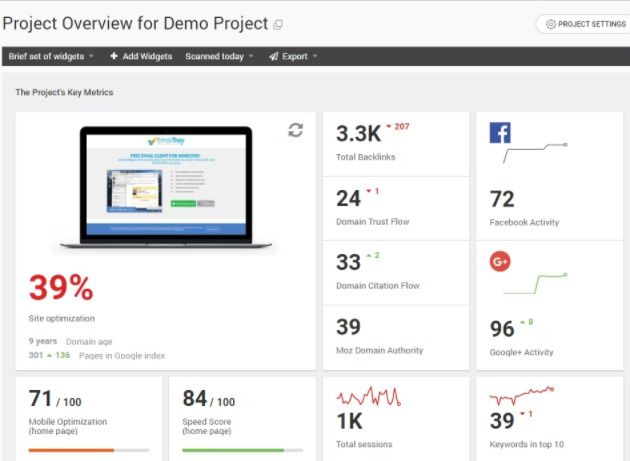Click the Facebook logo icon
Viewport: 630px width, 461px height.
[500, 133]
